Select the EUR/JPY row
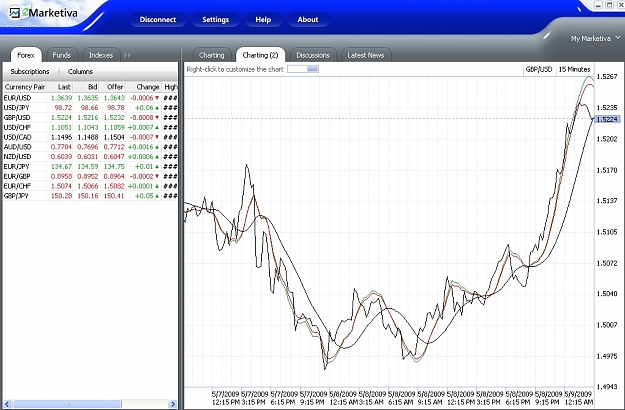Viewport: 625px width, 410px height. coord(90,167)
